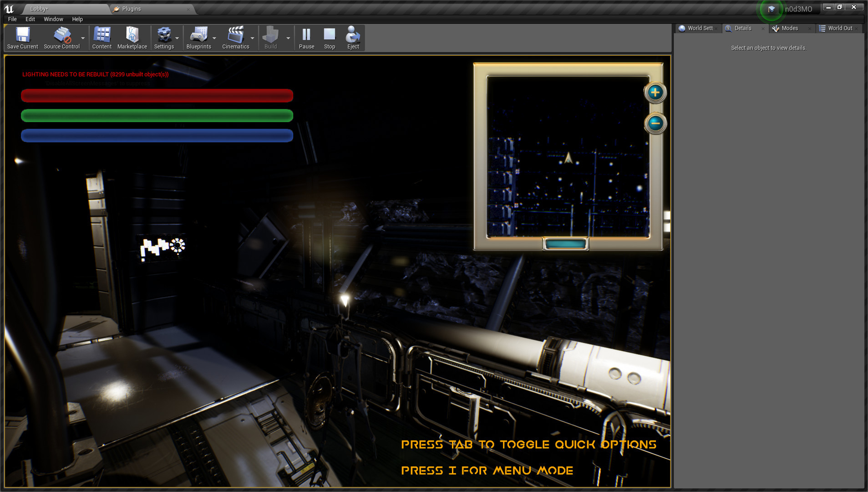Click 'Press I for menu mode' text

(487, 471)
